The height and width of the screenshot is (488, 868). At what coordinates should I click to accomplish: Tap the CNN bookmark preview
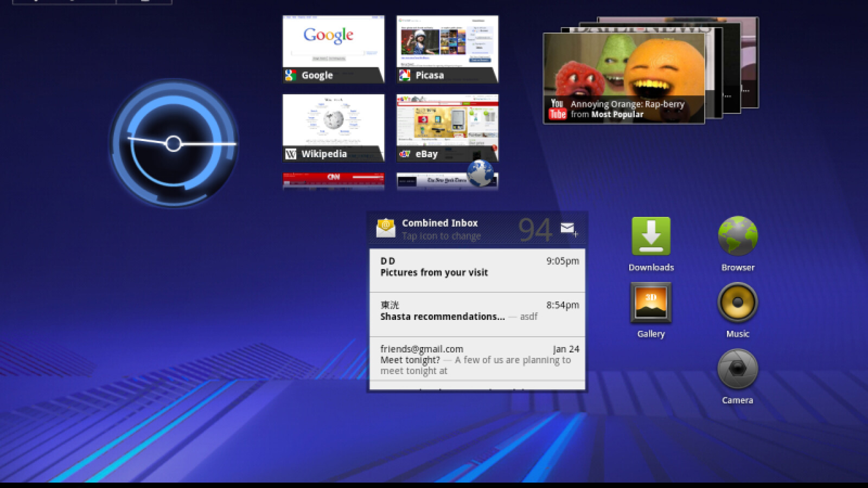tap(333, 181)
